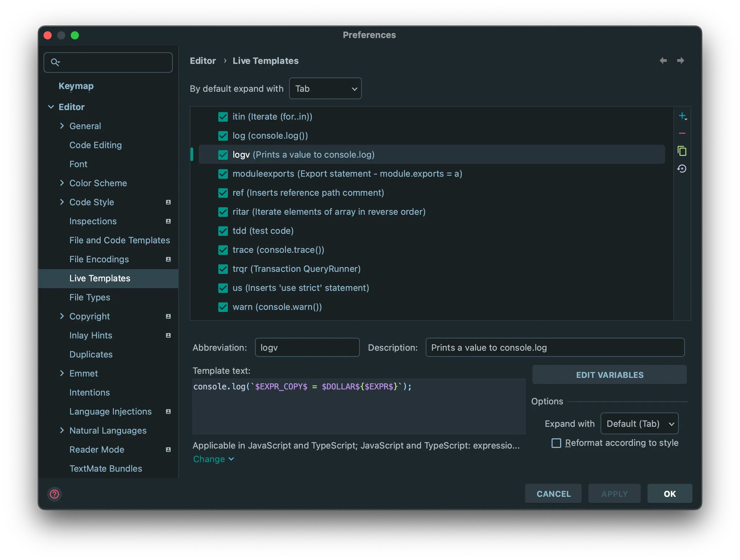
Task: Click the restore deleted defaults icon
Action: click(682, 169)
